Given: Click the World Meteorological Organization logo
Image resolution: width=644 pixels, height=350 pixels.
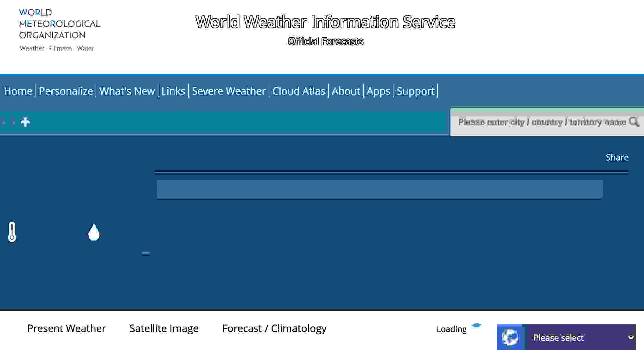Looking at the screenshot, I should pos(59,30).
